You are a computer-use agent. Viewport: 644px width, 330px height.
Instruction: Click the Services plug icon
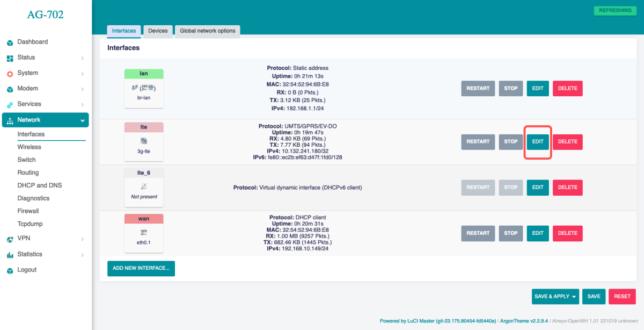click(10, 105)
